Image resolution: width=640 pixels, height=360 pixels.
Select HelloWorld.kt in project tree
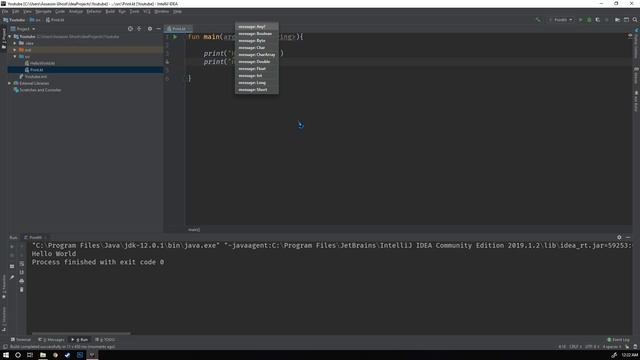click(40, 63)
